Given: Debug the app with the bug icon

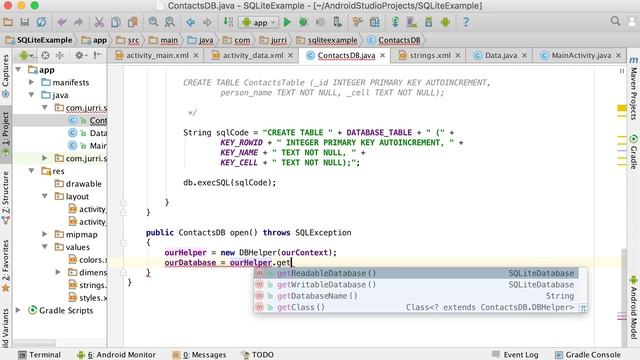Looking at the screenshot, I should [x=304, y=22].
